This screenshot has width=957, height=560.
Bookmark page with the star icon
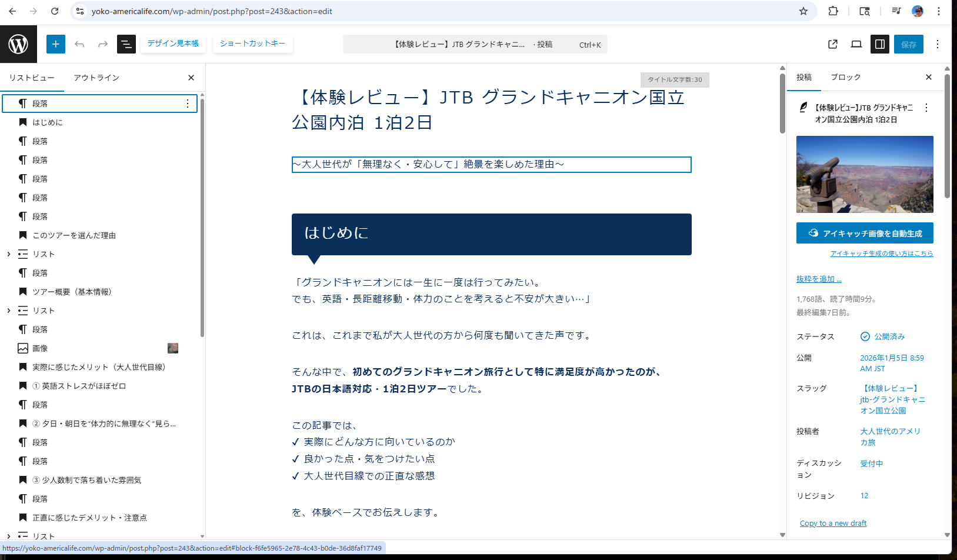pyautogui.click(x=803, y=11)
